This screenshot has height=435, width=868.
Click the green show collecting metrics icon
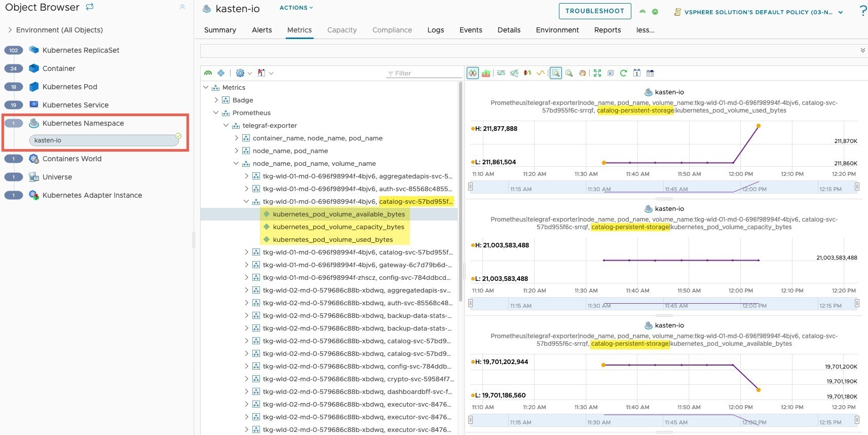click(x=208, y=73)
